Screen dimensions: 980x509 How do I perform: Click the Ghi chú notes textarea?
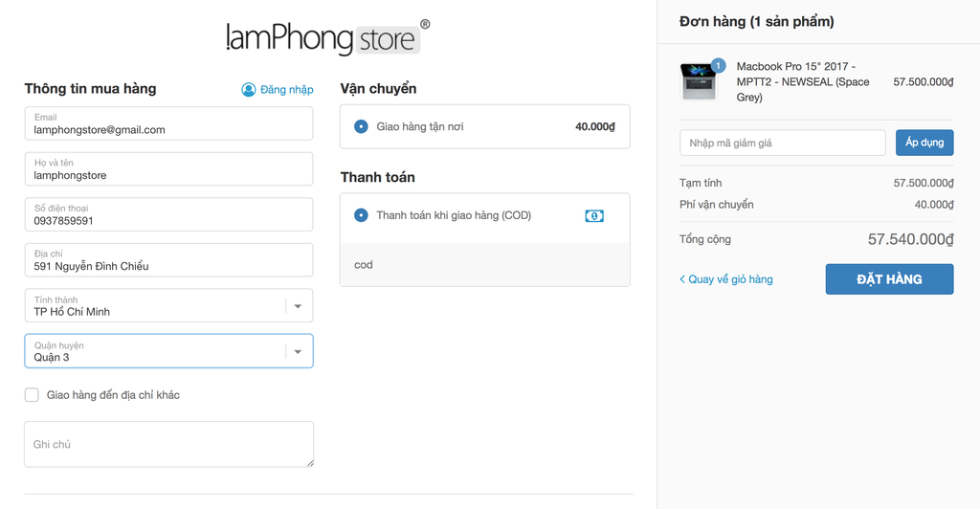point(168,444)
